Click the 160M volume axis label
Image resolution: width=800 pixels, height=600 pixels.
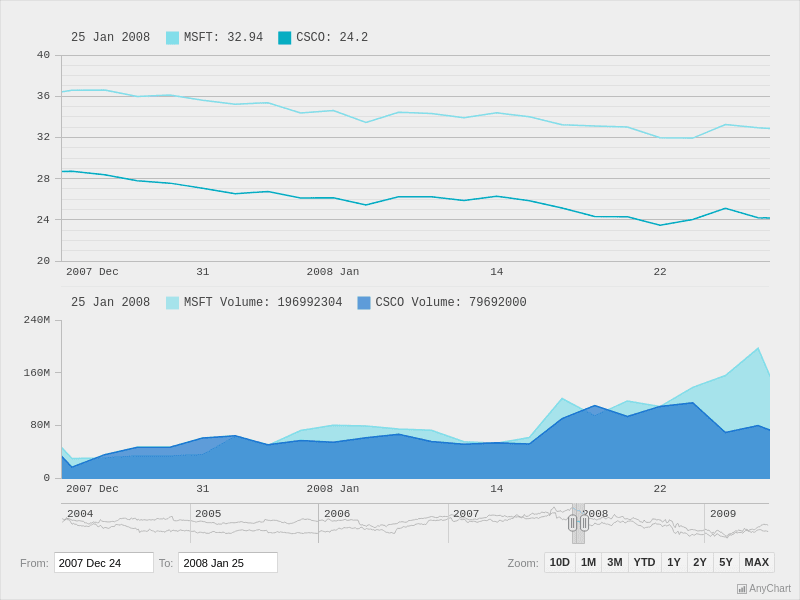(x=37, y=373)
